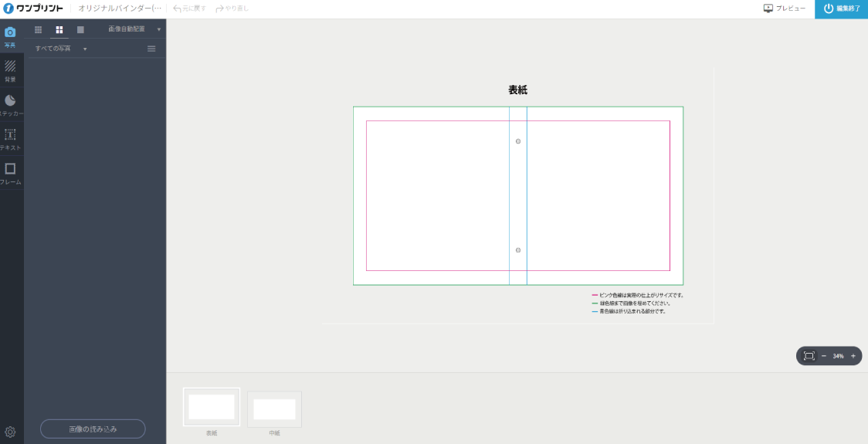
Task: Open the photo list hamburger menu
Action: (151, 49)
